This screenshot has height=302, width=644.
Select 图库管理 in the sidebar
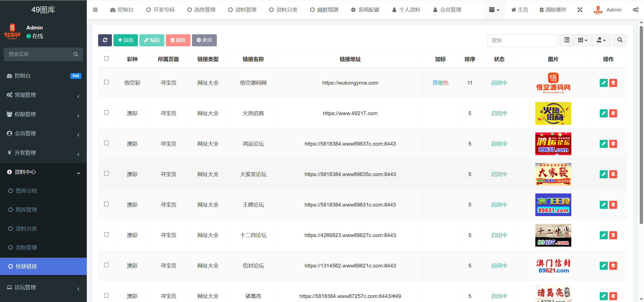26,210
